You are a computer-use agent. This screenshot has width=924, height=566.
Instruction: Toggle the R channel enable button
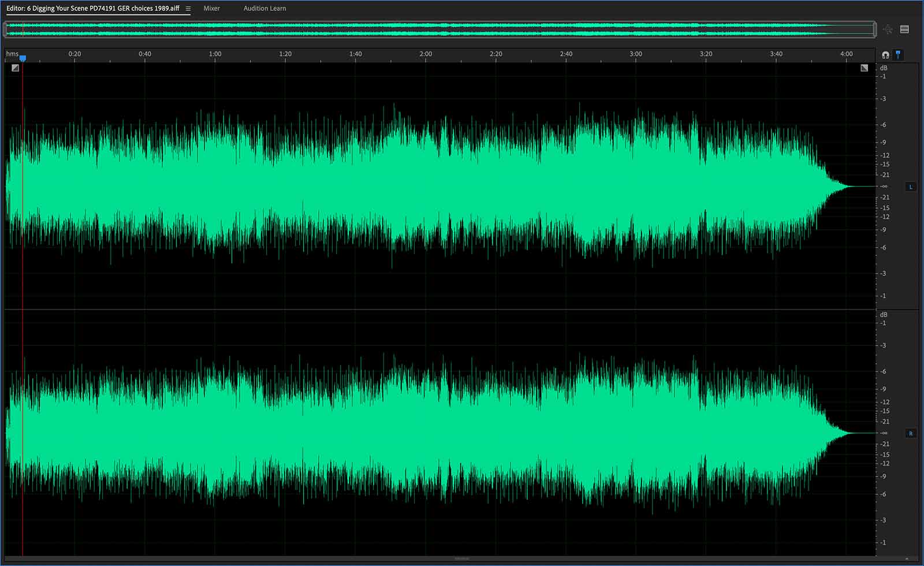(911, 433)
